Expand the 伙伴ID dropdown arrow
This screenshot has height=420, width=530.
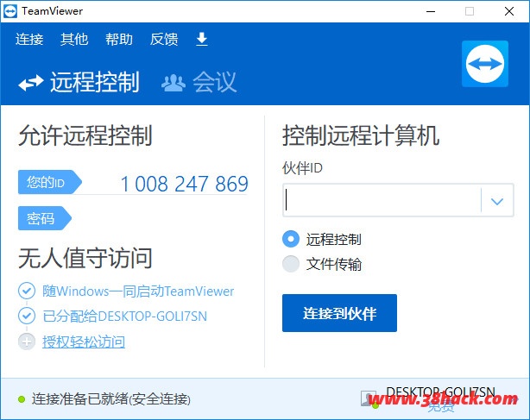(497, 201)
